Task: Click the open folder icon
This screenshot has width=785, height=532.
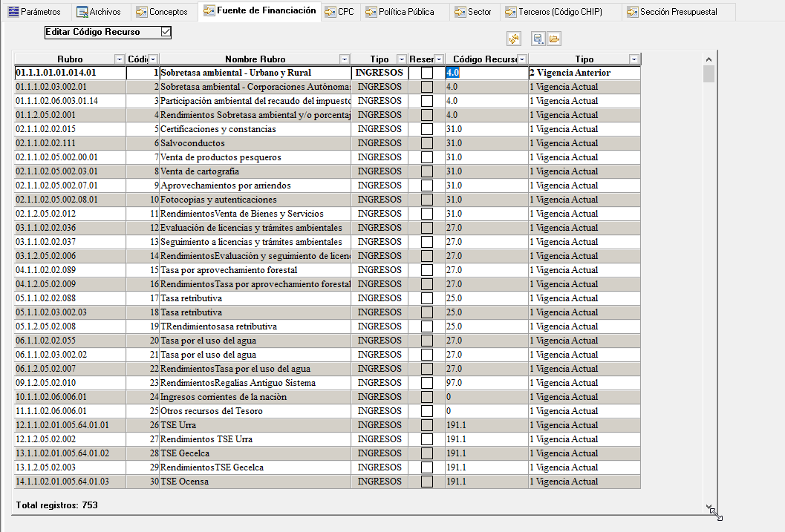Action: pyautogui.click(x=554, y=39)
